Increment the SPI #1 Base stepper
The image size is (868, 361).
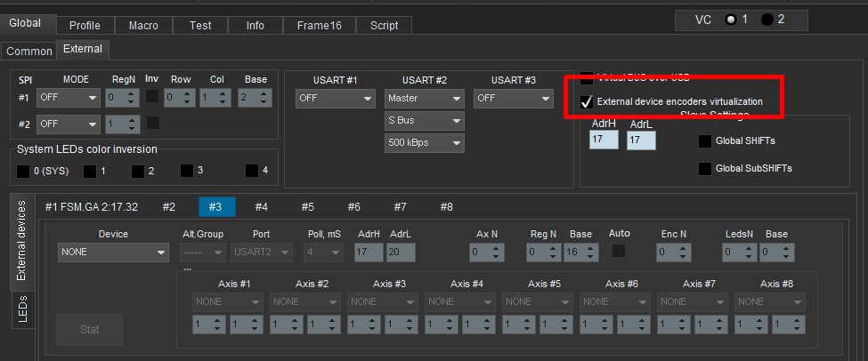coord(266,93)
